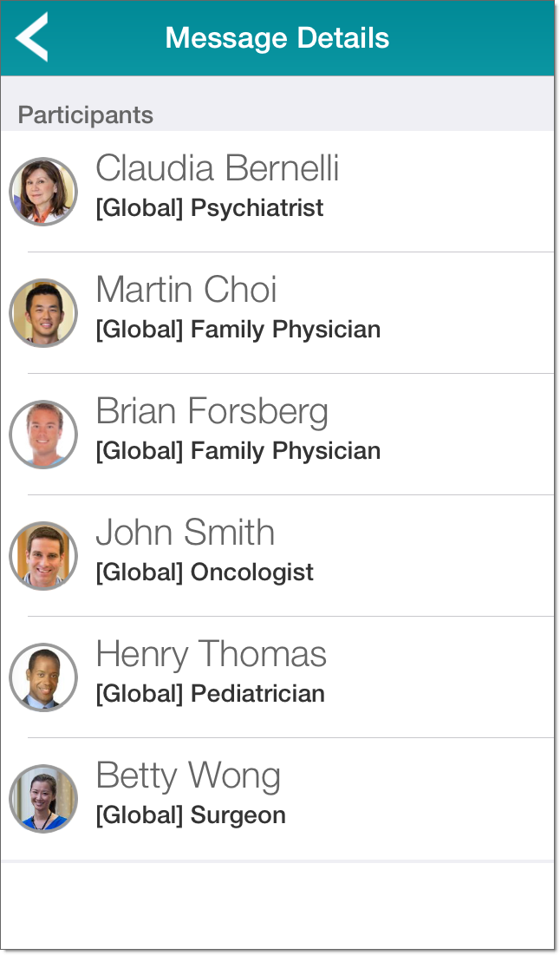Open the Claudia Bernelli participant name
560x955 pixels.
click(217, 168)
